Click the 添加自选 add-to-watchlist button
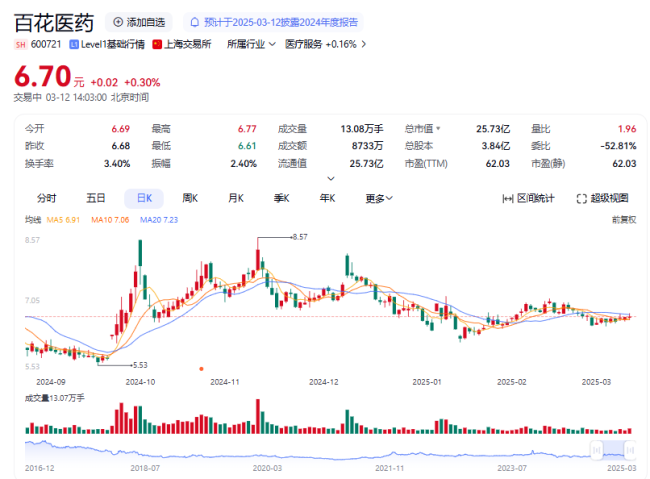This screenshot has height=479, width=650. pyautogui.click(x=139, y=22)
